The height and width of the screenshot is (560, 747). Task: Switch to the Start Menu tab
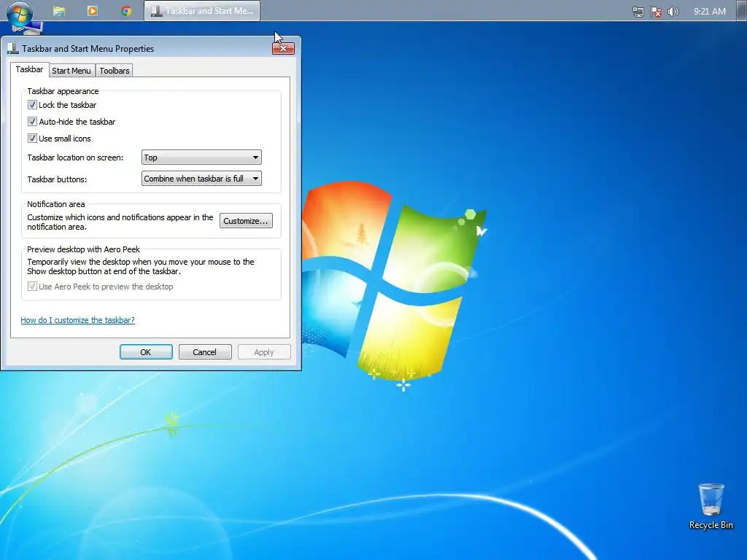pos(71,71)
